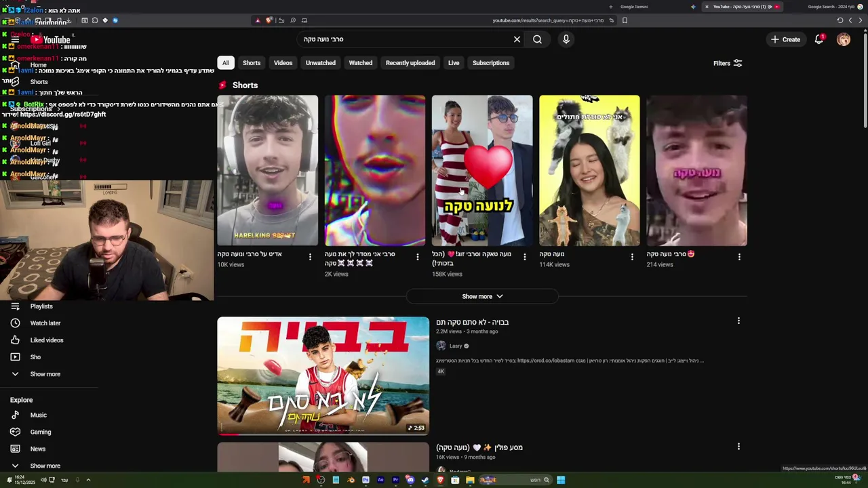Open After Effects from the taskbar
Screen dimensions: 868x488
click(380, 480)
